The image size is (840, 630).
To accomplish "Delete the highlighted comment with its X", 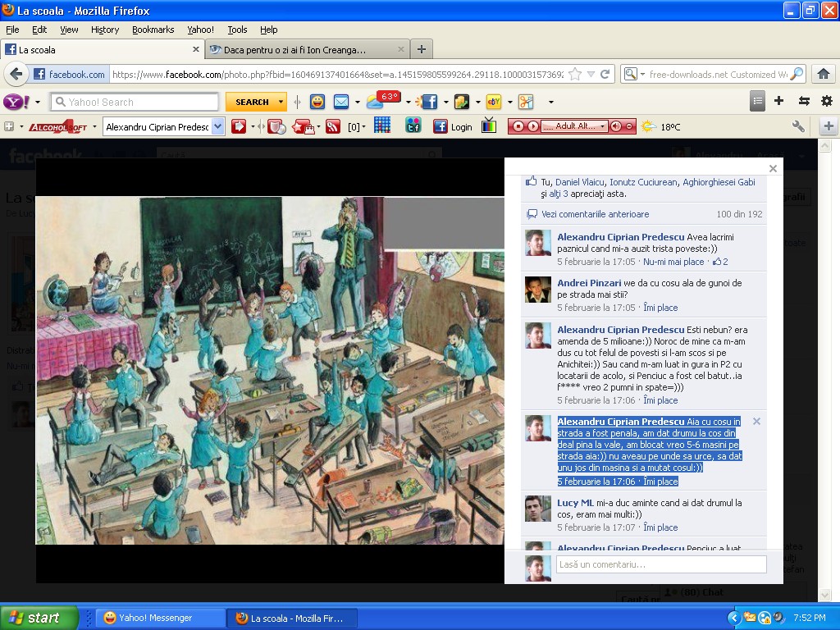I will tap(756, 421).
